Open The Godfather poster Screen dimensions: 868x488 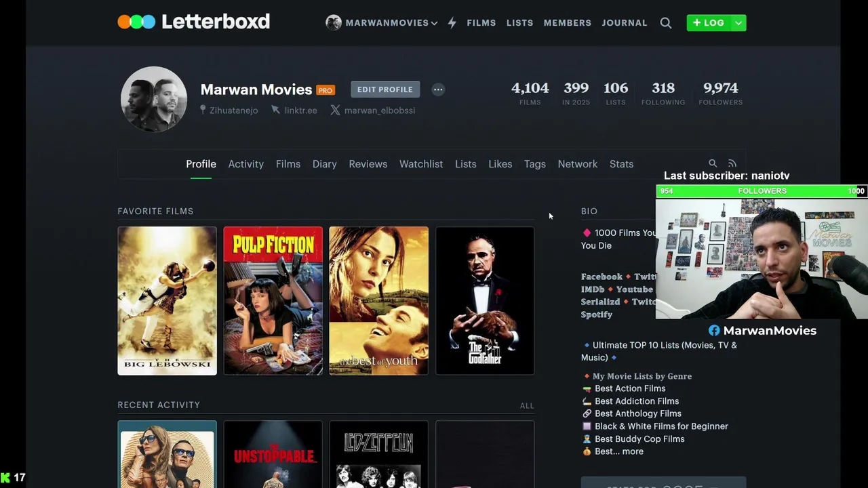click(485, 300)
